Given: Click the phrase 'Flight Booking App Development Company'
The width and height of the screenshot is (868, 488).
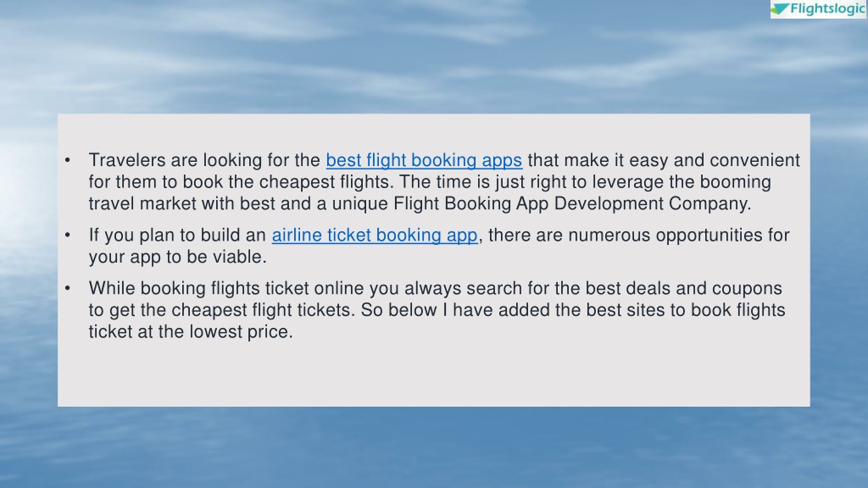Looking at the screenshot, I should (570, 203).
